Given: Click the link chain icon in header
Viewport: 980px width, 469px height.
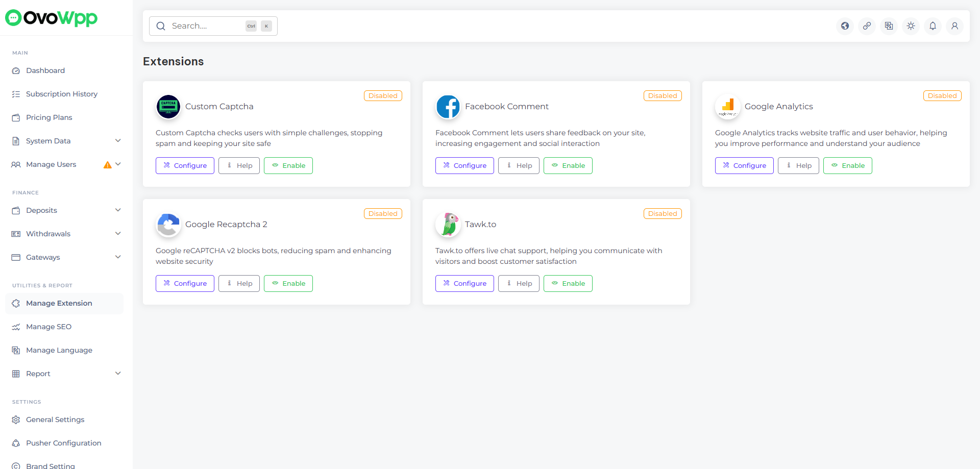Looking at the screenshot, I should point(867,26).
